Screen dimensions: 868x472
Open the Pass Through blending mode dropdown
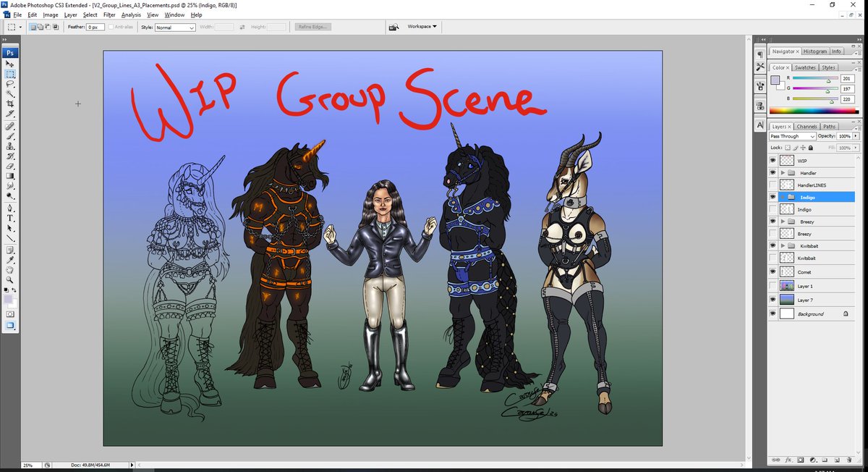(x=792, y=136)
